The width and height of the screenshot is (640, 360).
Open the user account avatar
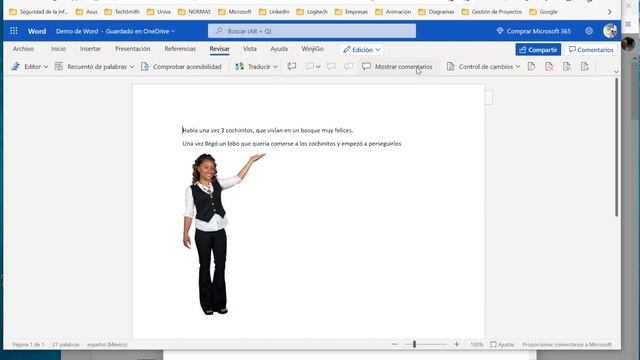pyautogui.click(x=610, y=31)
